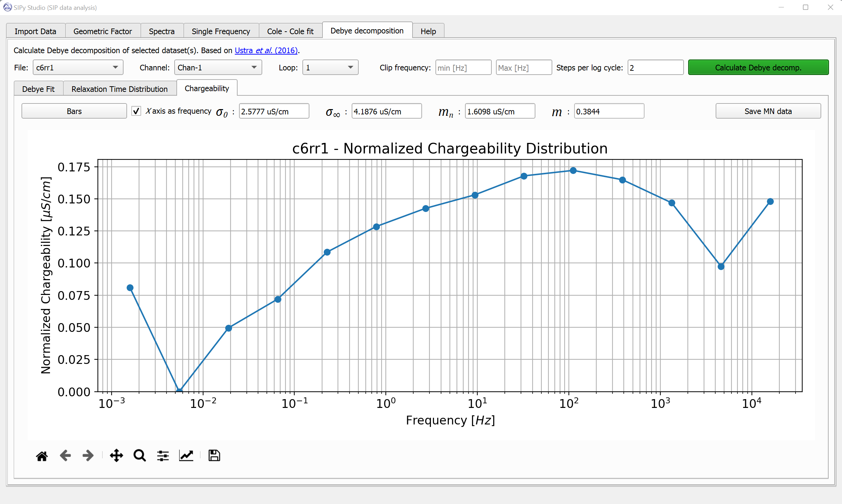Viewport: 842px width, 504px height.
Task: Select the Zoom magnifier tool
Action: point(139,456)
